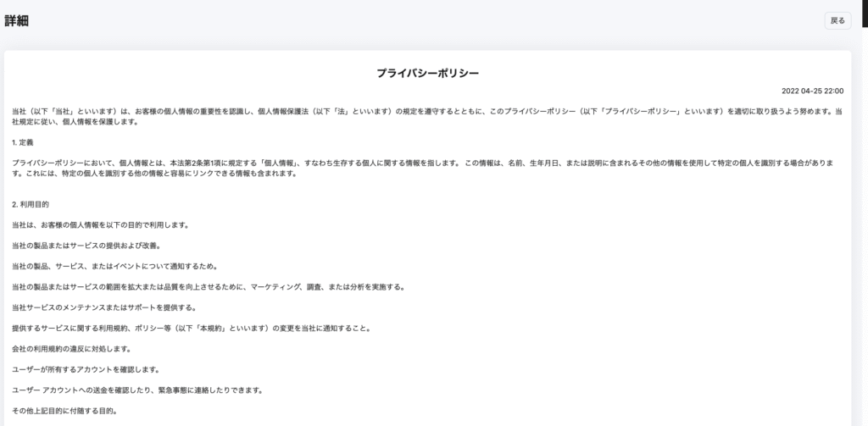Click the 戻る back button
The width and height of the screenshot is (868, 426).
[x=837, y=20]
